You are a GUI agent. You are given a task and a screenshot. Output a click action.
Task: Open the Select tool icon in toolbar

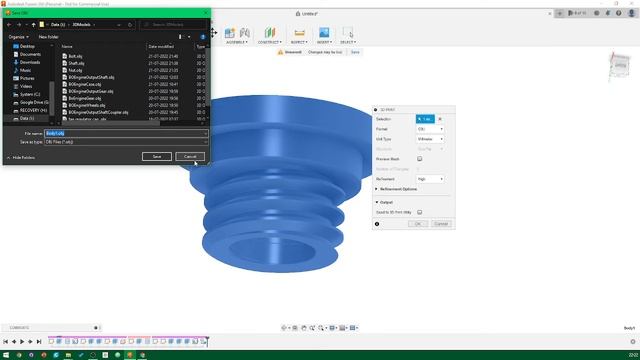point(348,33)
